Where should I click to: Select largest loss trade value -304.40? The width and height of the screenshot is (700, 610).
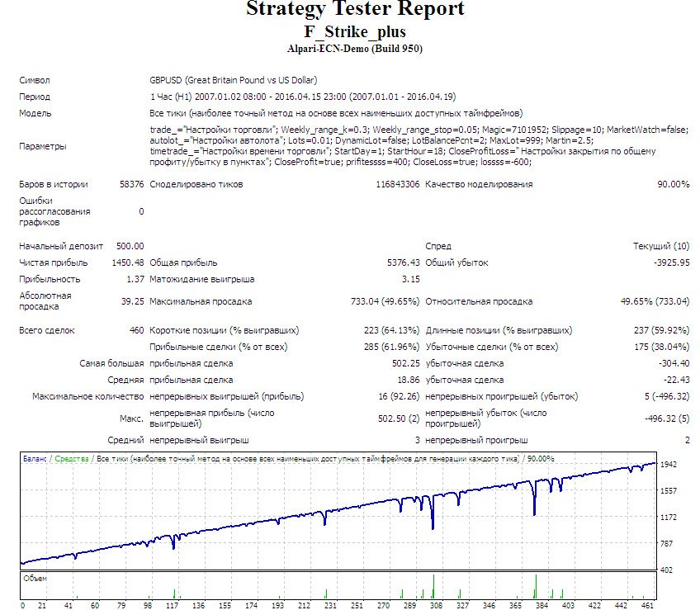point(674,364)
